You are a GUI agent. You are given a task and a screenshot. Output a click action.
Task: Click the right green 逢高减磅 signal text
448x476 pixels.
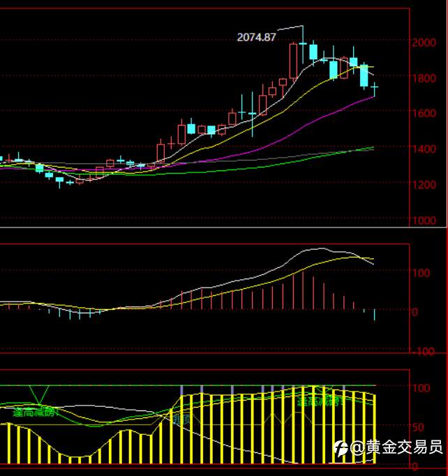point(321,402)
